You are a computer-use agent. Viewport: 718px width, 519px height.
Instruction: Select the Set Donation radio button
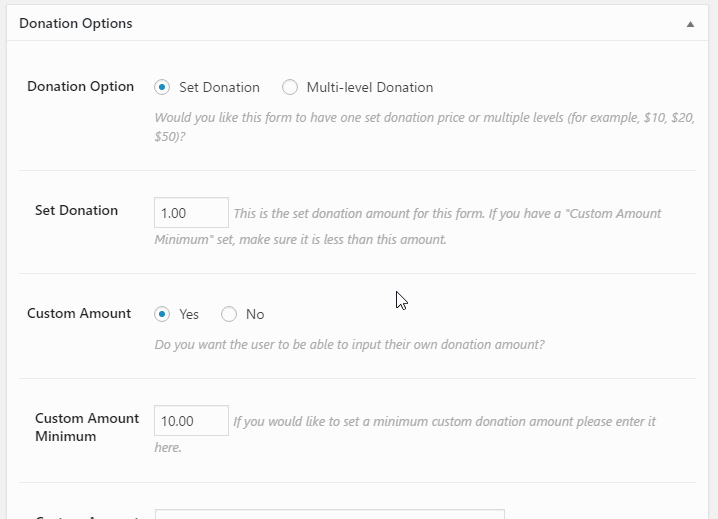pos(162,87)
